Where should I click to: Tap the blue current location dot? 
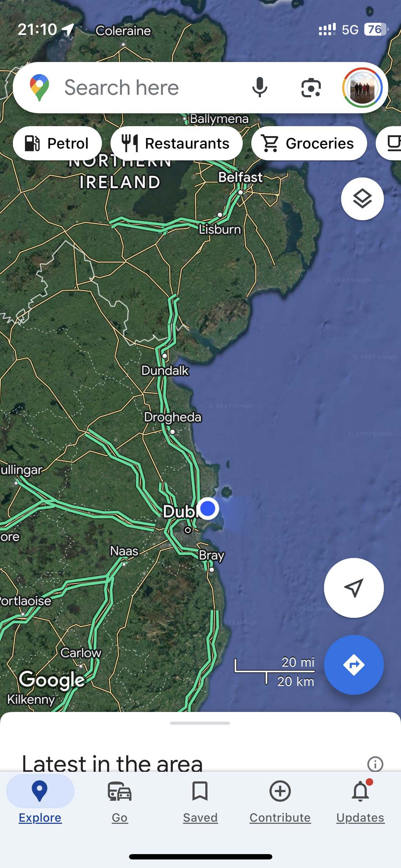208,508
